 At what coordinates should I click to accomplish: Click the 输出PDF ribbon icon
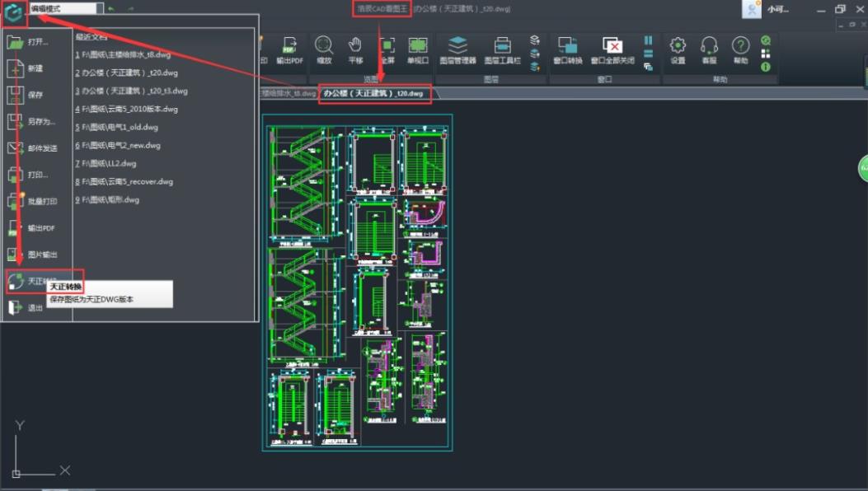pos(289,50)
